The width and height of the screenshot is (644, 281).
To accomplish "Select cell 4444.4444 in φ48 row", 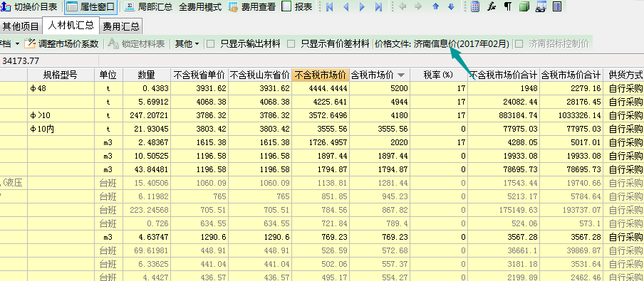I will tap(321, 88).
